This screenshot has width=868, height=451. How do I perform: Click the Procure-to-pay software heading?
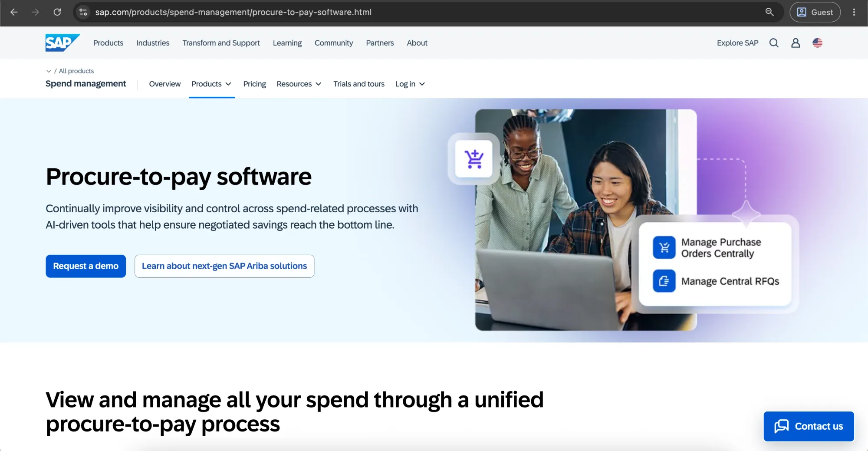point(179,177)
